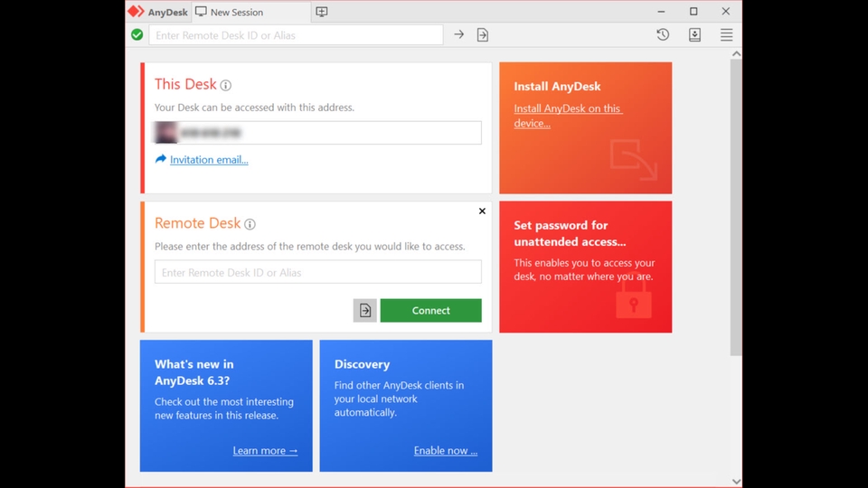Click the Discovery tile heading

click(x=362, y=364)
